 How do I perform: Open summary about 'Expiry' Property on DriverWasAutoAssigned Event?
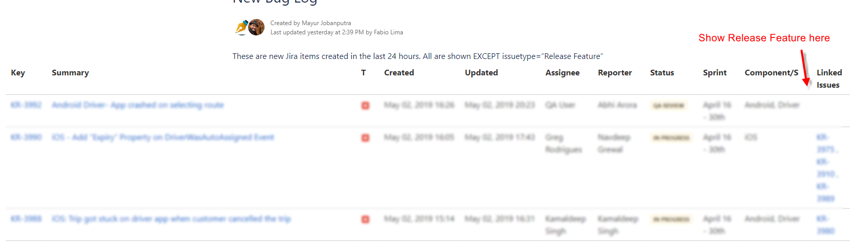click(x=163, y=137)
